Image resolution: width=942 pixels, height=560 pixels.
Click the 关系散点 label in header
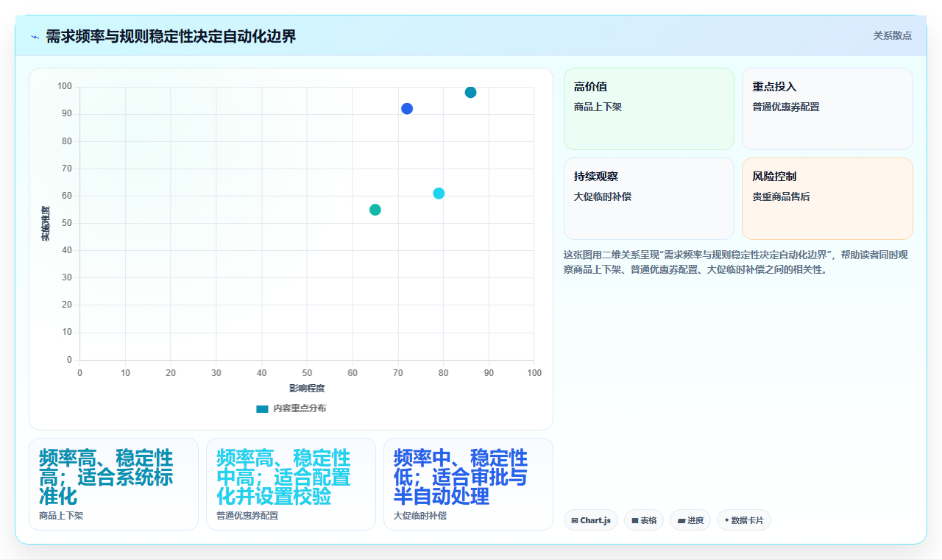point(892,35)
